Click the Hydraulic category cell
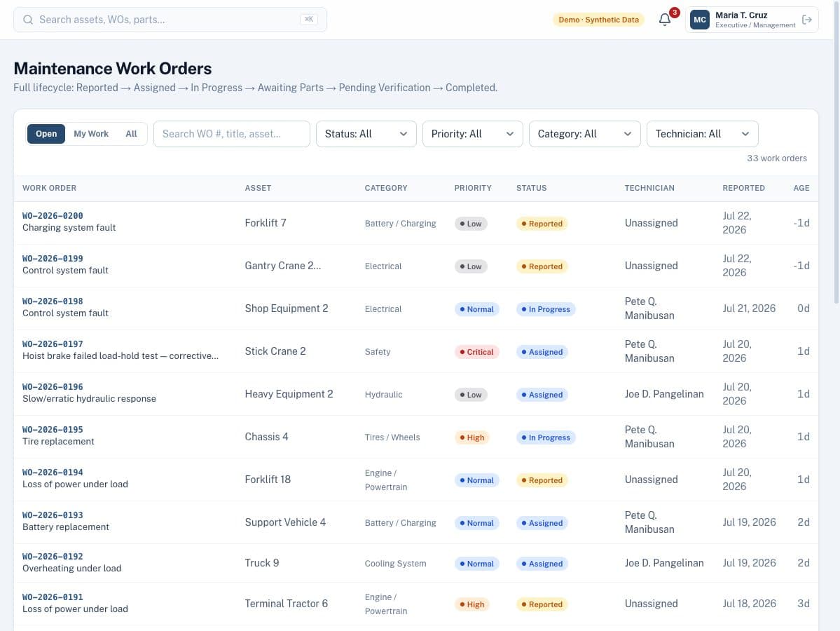Viewport: 840px width, 631px height. tap(384, 395)
